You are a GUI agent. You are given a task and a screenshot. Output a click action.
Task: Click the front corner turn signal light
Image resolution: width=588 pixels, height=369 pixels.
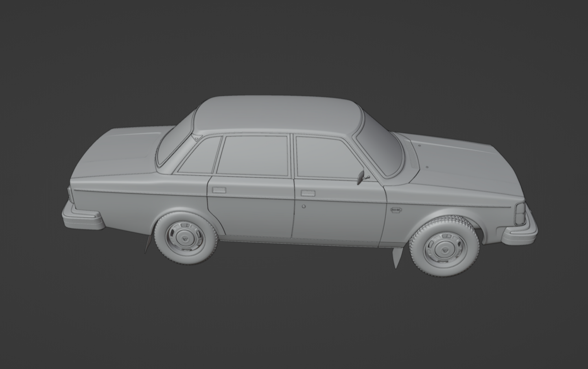pyautogui.click(x=520, y=213)
